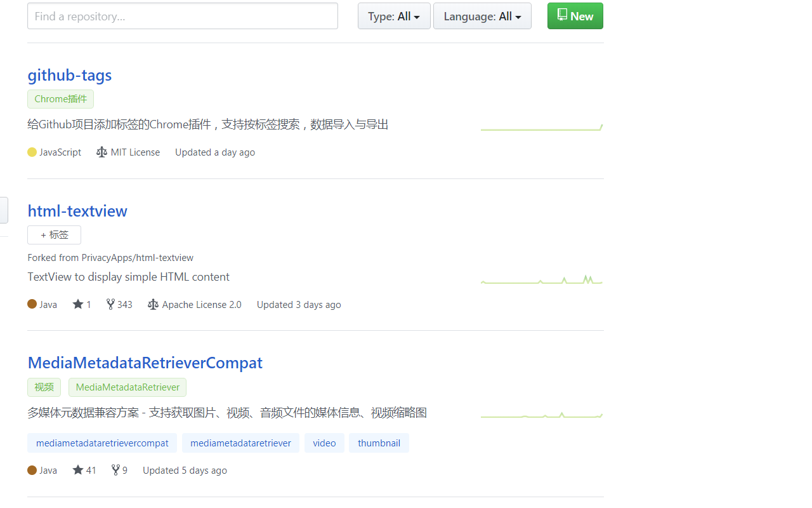Click the commit activity graph for html-textview
812x508 pixels.
click(x=541, y=278)
